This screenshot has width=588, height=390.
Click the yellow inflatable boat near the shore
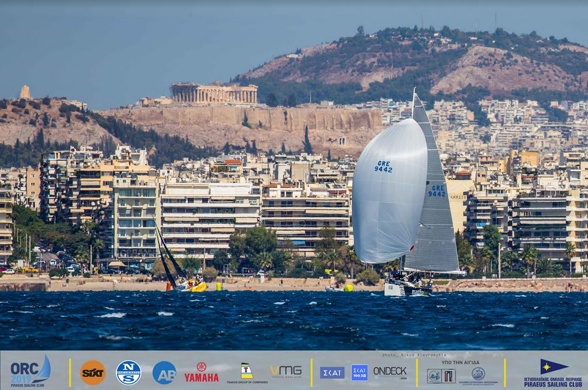(x=197, y=288)
